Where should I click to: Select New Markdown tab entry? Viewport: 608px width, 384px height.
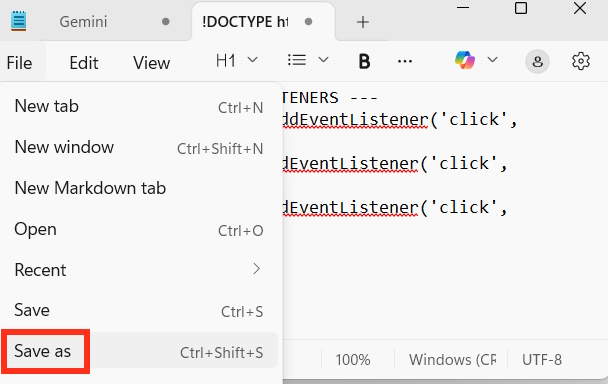[140, 189]
